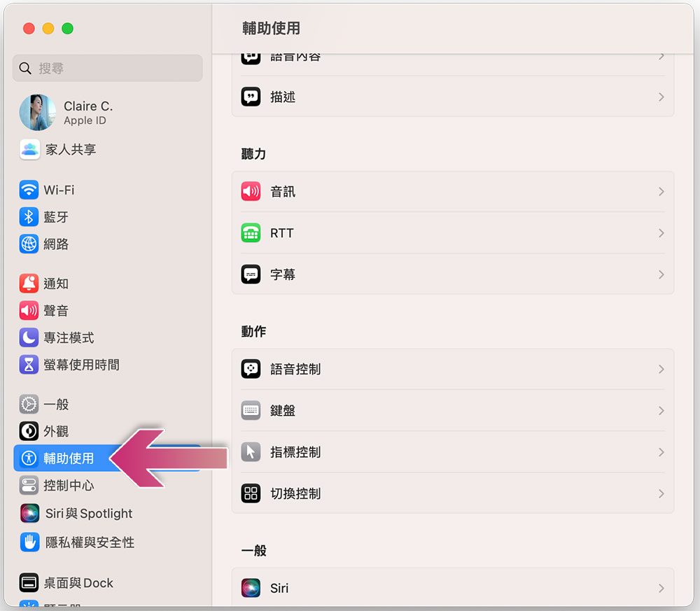Open the Wi-Fi icon in sidebar
700x611 pixels.
coord(29,190)
